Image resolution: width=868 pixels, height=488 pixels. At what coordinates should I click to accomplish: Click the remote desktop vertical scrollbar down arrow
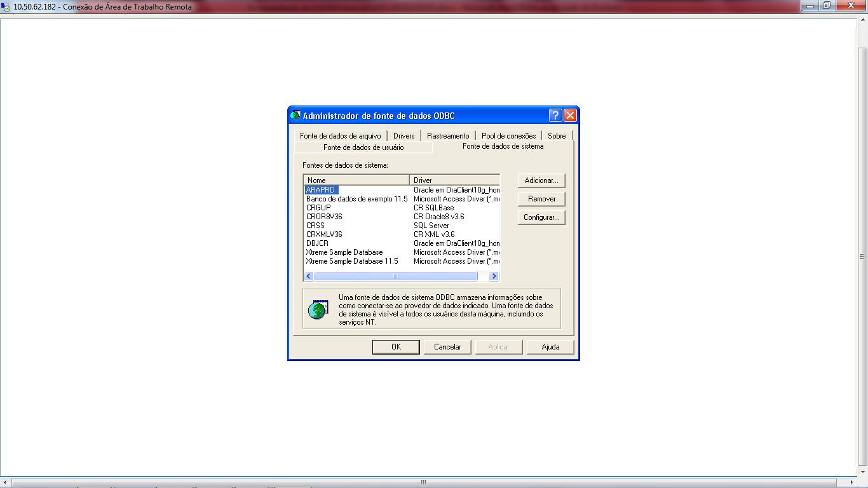862,472
